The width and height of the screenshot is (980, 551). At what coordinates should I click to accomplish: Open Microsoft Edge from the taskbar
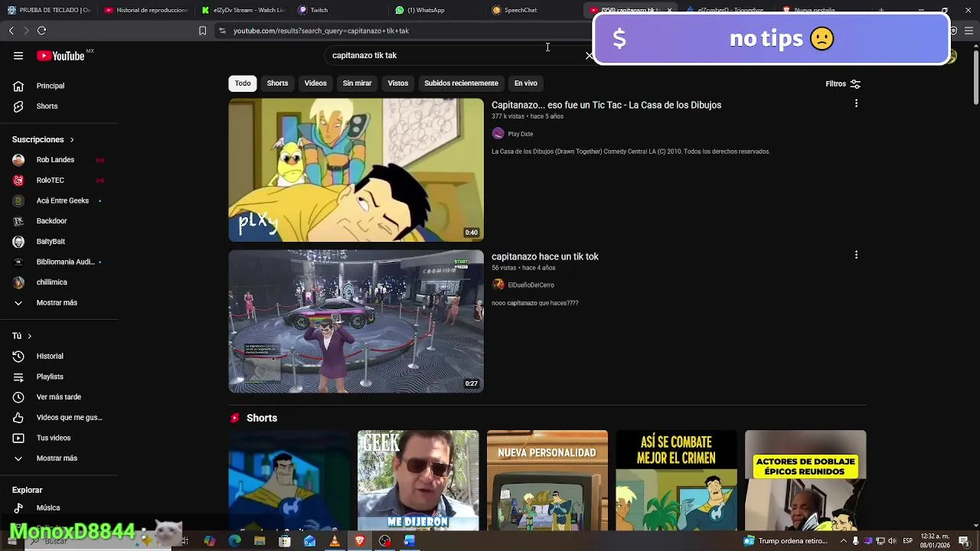tap(234, 541)
